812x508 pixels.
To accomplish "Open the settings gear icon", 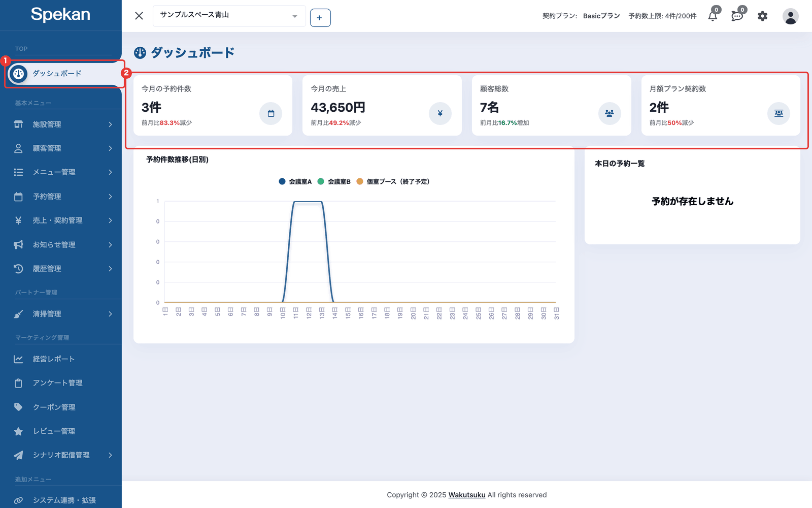I will (x=762, y=16).
